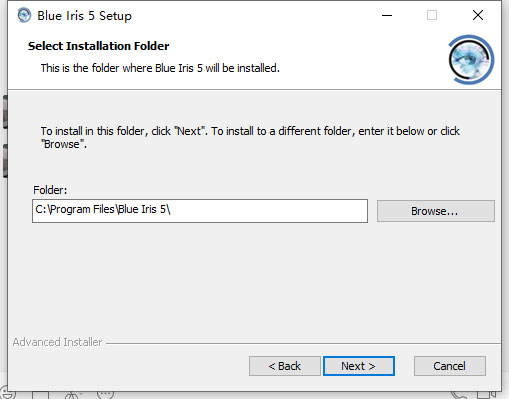Open the Browse... folder picker
This screenshot has width=509, height=399.
coord(436,211)
